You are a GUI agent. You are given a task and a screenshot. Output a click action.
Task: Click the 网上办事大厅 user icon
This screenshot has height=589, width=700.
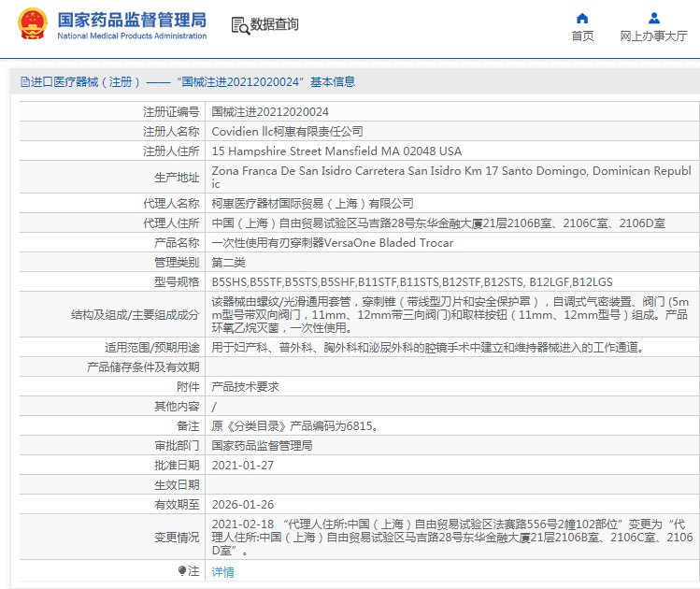(654, 19)
